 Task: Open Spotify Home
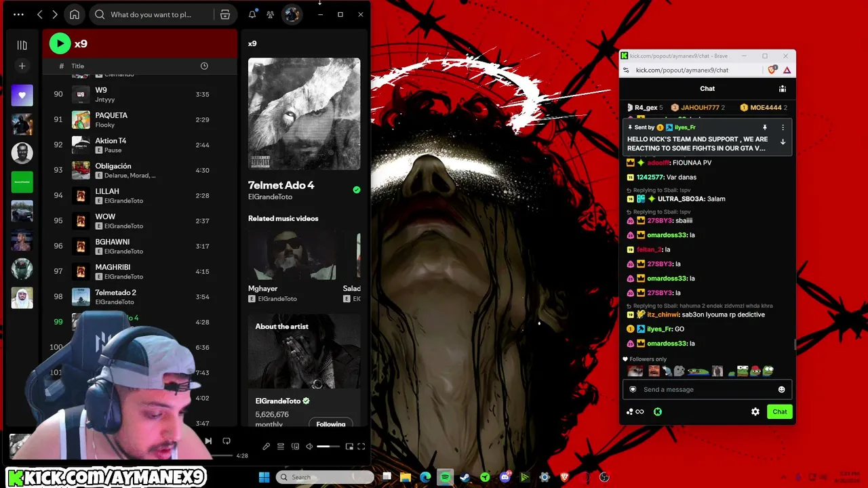[75, 14]
